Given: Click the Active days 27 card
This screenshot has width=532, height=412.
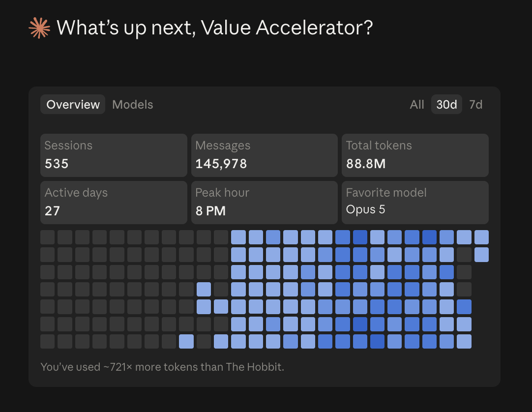Looking at the screenshot, I should pyautogui.click(x=114, y=202).
